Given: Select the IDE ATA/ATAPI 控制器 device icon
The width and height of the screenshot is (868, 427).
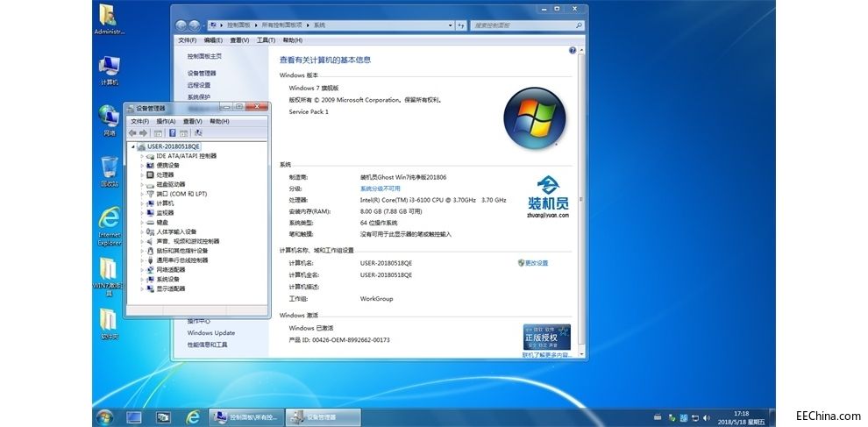Looking at the screenshot, I should (x=150, y=156).
